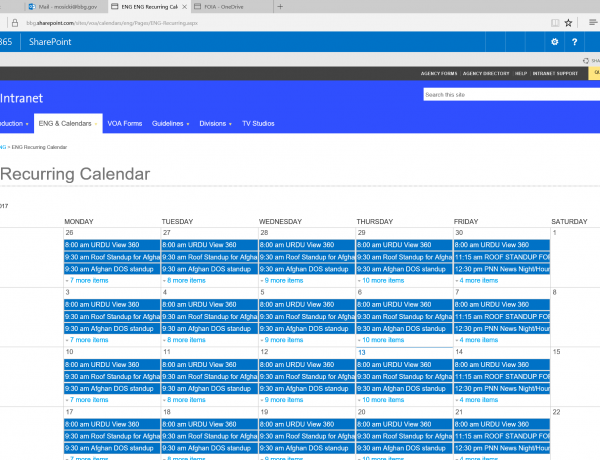600x460 pixels.
Task: Open 11:15 am ROOF STANDUP event on Friday 30
Action: pos(502,257)
